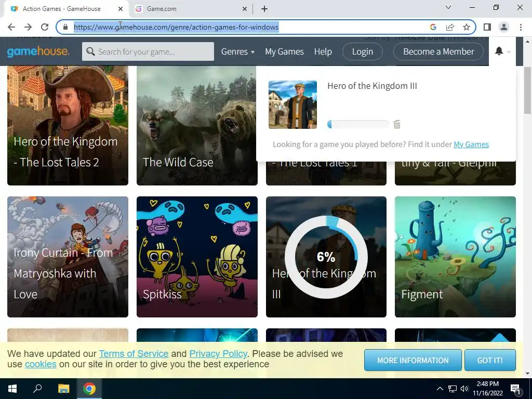Switch to the Game.com tab
This screenshot has height=399, width=532.
pos(190,9)
